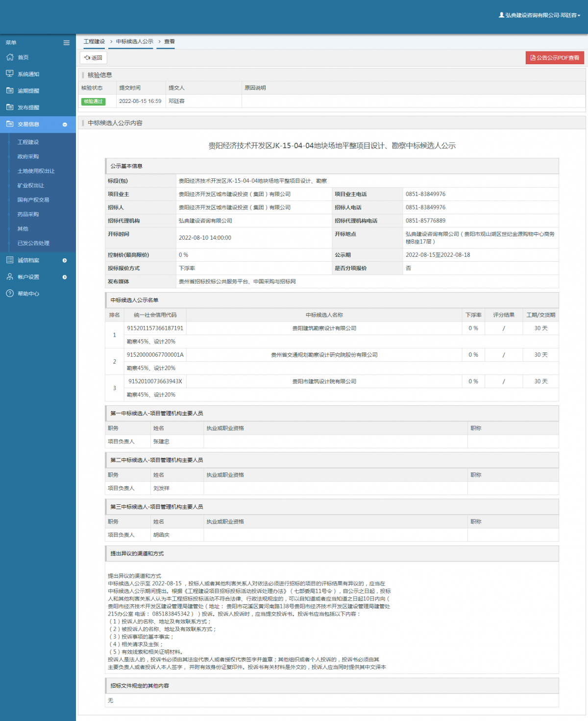Expand the 帐户设置 submenu arrow
The width and height of the screenshot is (588, 721).
pos(65,277)
